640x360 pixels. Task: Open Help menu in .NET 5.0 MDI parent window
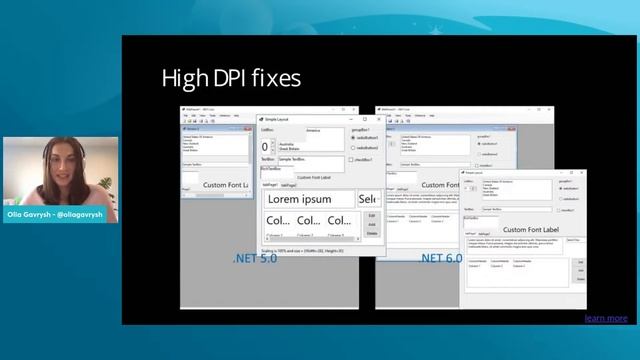236,116
